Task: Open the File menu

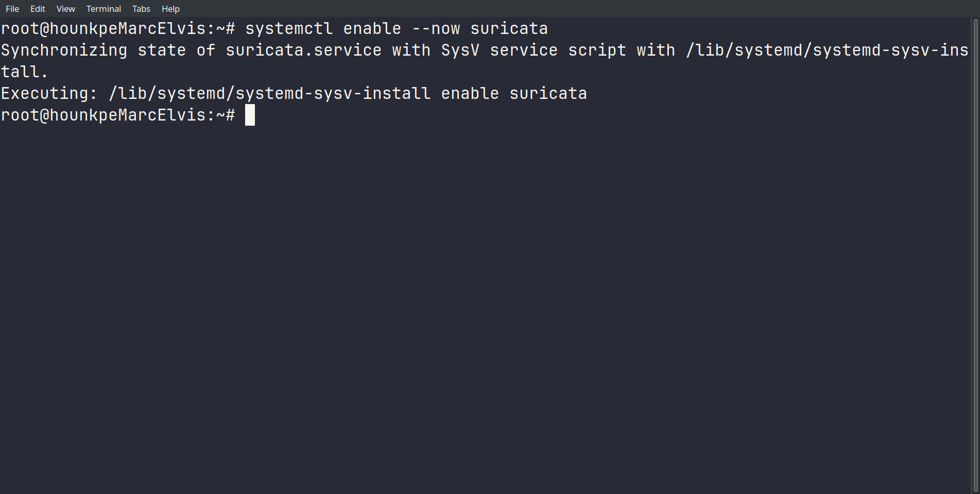Action: [12, 9]
